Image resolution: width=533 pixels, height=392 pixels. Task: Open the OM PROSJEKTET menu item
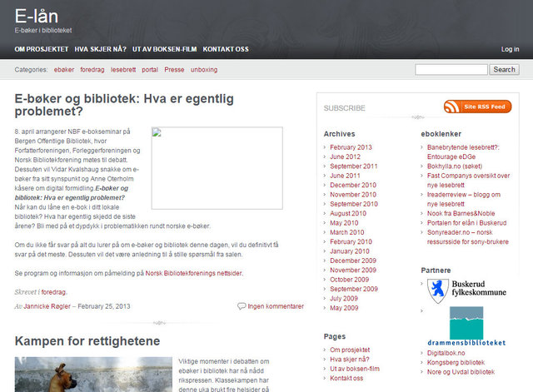[x=42, y=49]
